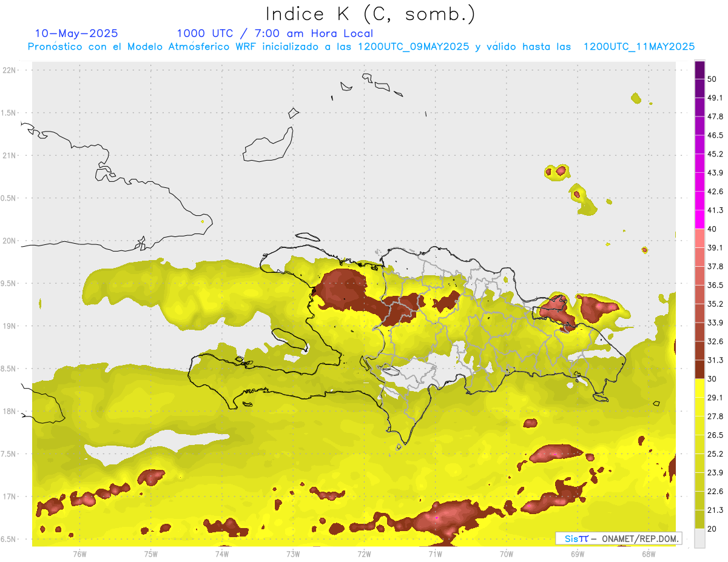Click the '22N' latitude label
This screenshot has width=728, height=562.
click(x=10, y=70)
